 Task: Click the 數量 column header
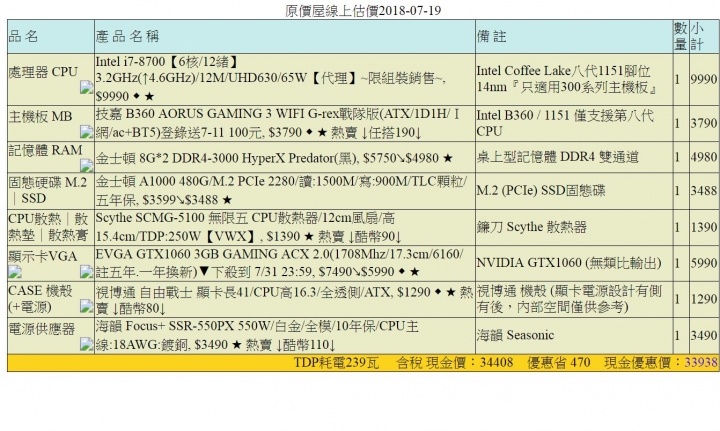point(681,36)
